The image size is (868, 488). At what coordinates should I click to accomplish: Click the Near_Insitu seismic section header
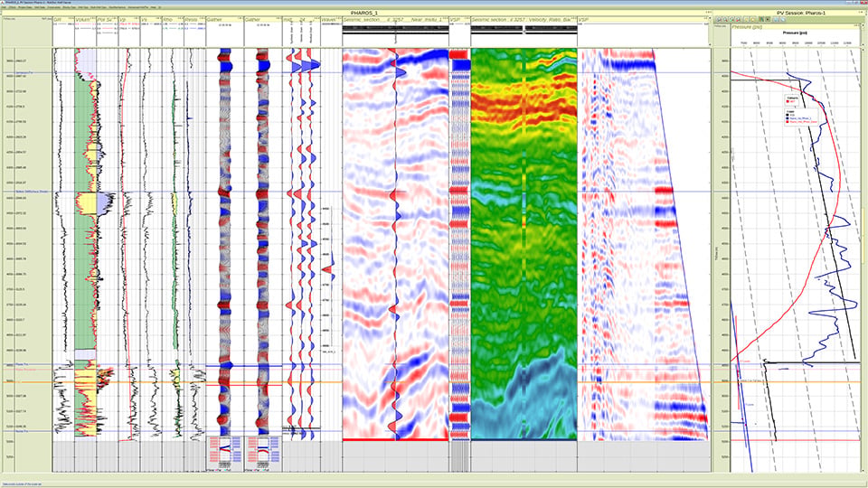coord(395,19)
